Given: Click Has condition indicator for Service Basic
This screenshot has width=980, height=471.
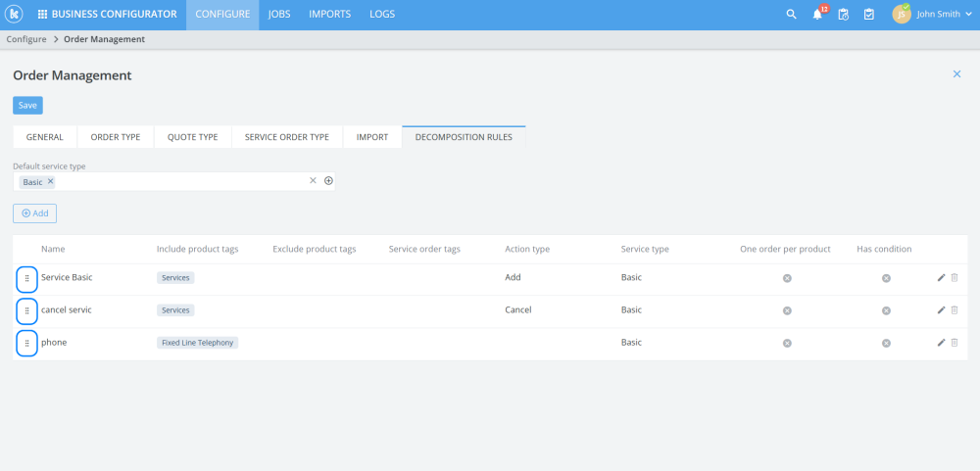Looking at the screenshot, I should click(886, 278).
